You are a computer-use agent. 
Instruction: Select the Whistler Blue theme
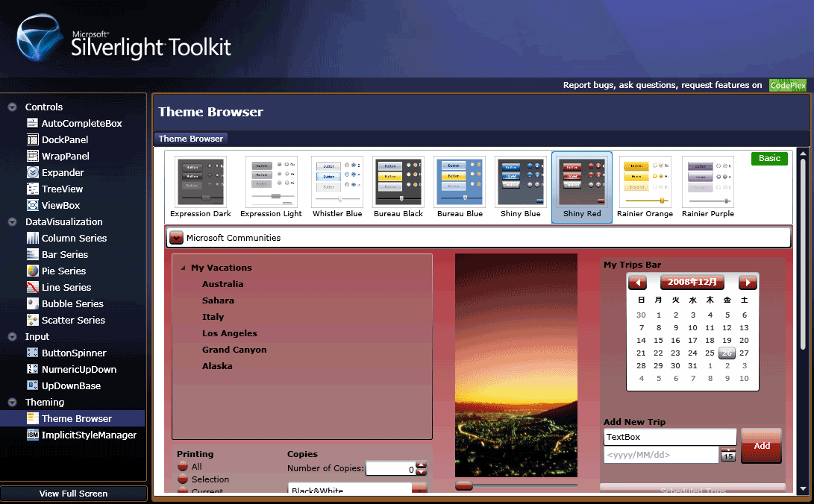pos(337,188)
